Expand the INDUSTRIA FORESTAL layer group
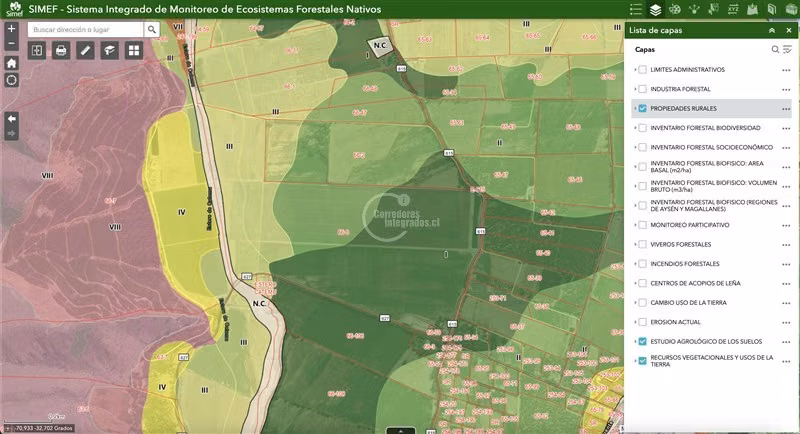 pos(635,89)
